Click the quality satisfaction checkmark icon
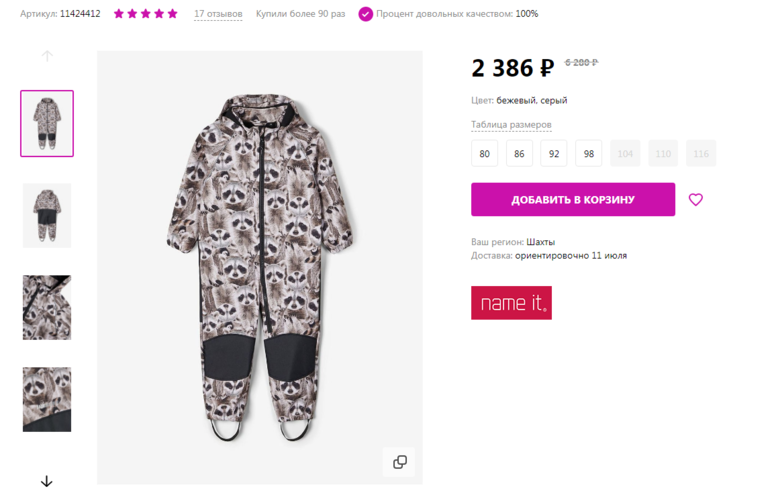The width and height of the screenshot is (770, 503). coord(366,14)
